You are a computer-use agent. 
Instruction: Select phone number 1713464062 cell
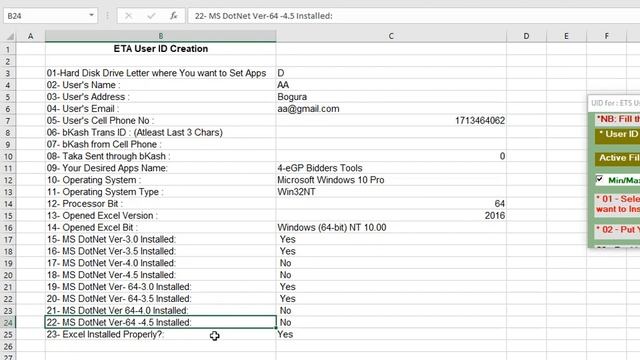[x=391, y=120]
